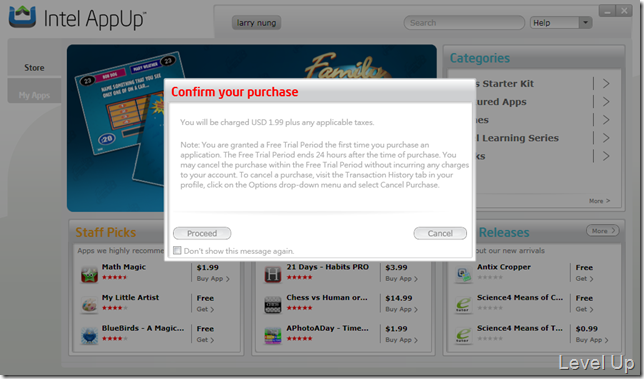The width and height of the screenshot is (644, 379).
Task: Switch to the Store tab
Action: (x=34, y=67)
